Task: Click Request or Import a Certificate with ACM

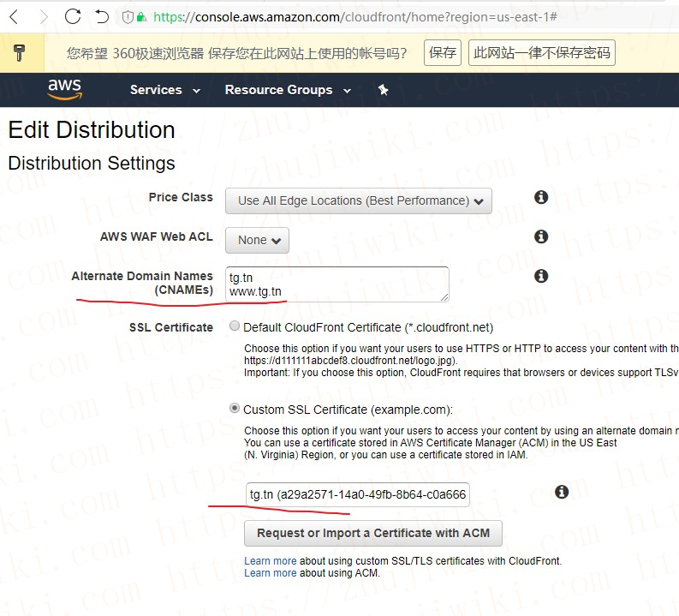Action: click(373, 533)
